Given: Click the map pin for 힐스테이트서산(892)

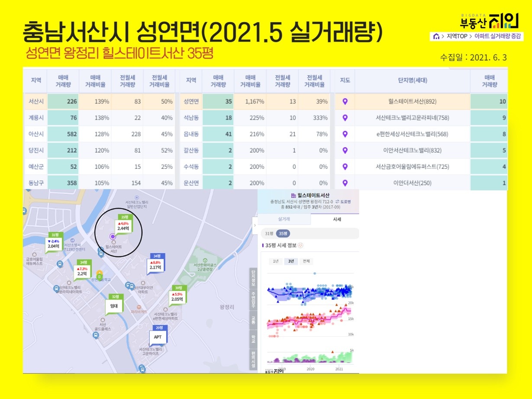Looking at the screenshot, I should pos(345,102).
